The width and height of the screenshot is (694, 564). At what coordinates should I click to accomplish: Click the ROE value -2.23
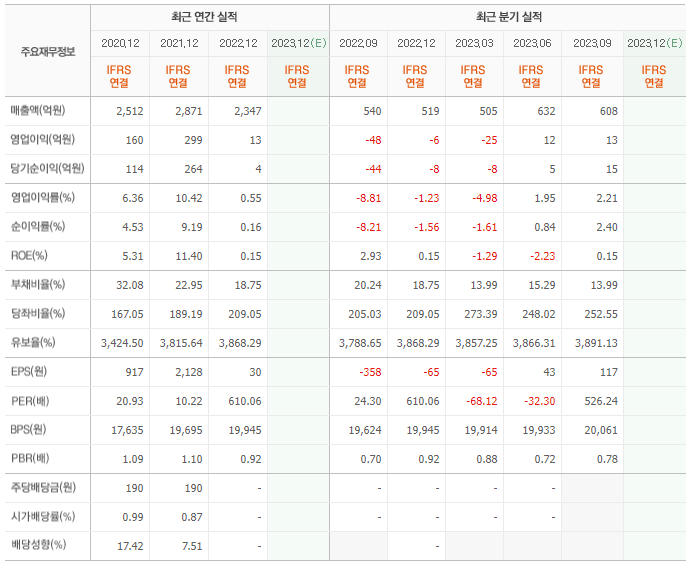543,256
